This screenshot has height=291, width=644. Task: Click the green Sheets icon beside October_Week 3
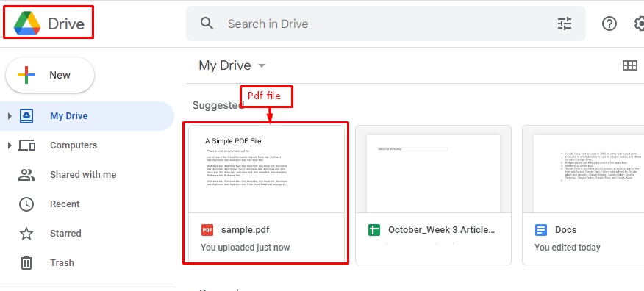click(374, 230)
